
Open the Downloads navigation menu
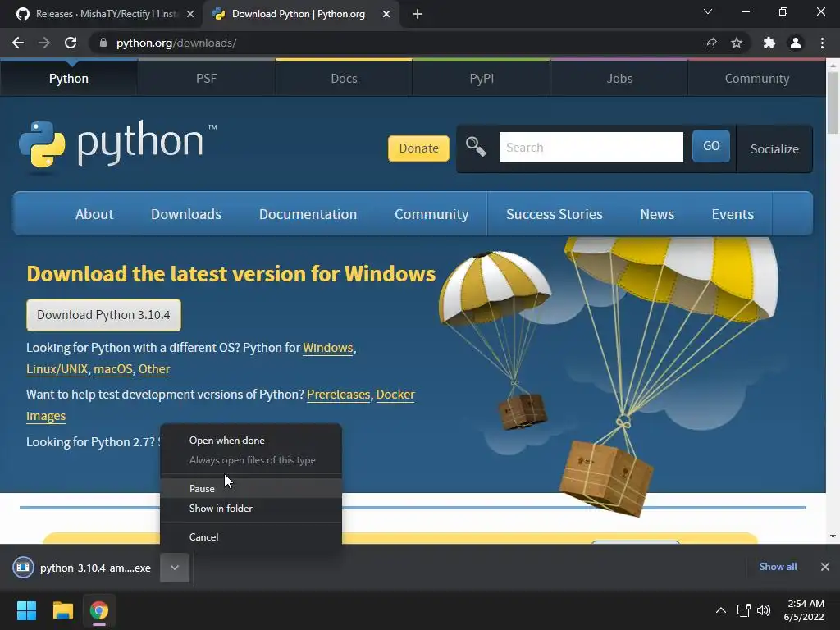(186, 214)
